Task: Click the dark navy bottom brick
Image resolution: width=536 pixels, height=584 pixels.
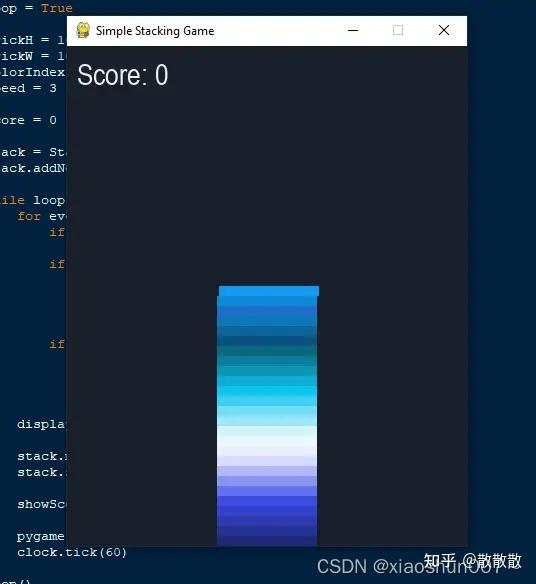Action: (267, 541)
